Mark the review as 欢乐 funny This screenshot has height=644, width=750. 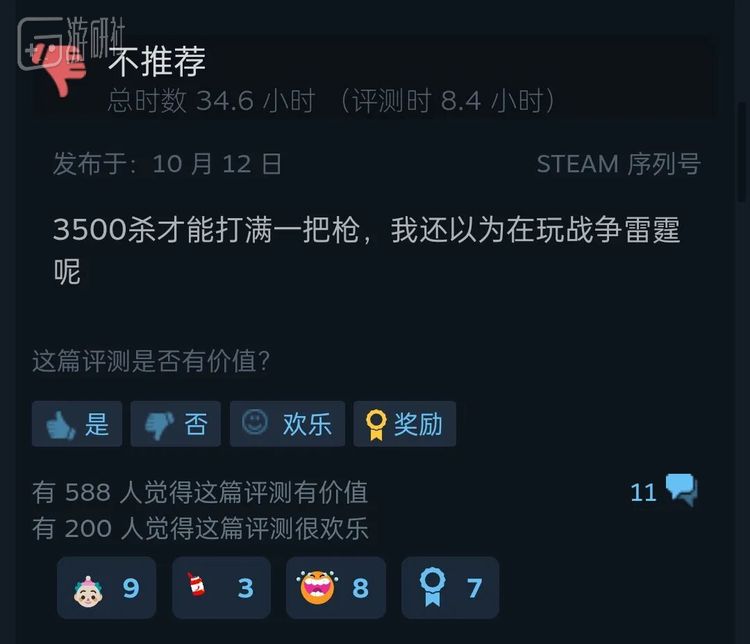pyautogui.click(x=287, y=424)
